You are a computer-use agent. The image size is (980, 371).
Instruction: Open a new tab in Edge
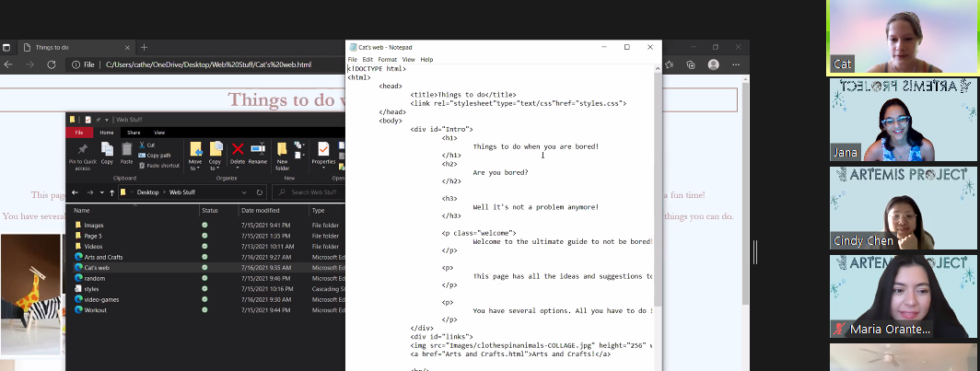144,48
